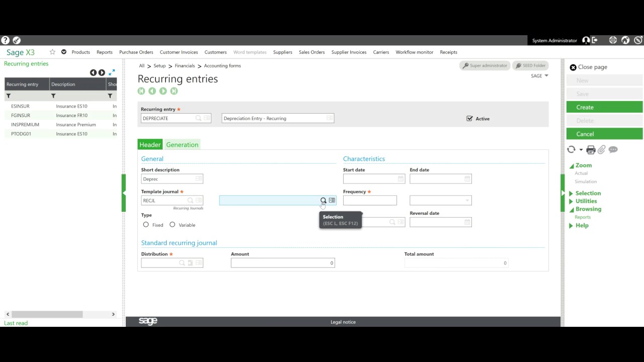The width and height of the screenshot is (644, 362).
Task: Open the home page icon in top bar
Action: click(x=625, y=40)
